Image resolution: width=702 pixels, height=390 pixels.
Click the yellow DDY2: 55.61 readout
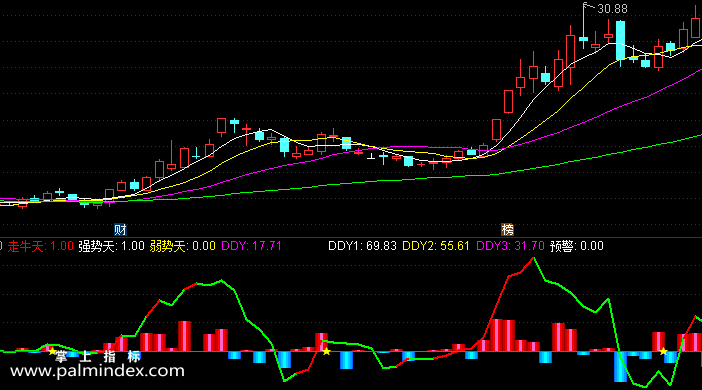(x=436, y=246)
